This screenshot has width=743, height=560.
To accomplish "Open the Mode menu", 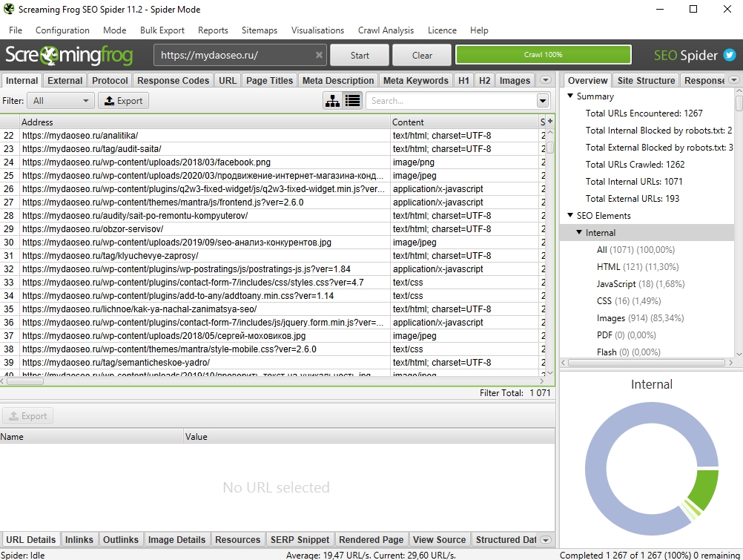I will click(115, 30).
